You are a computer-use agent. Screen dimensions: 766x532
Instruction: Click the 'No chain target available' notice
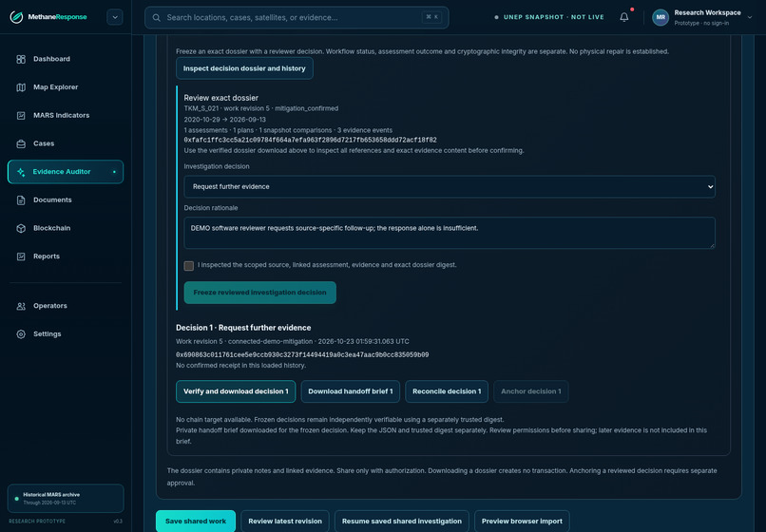click(x=339, y=420)
